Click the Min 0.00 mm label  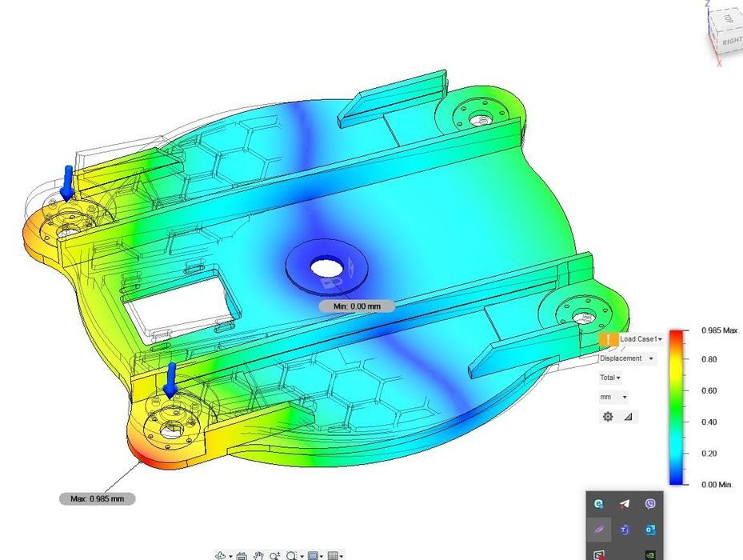(x=356, y=306)
